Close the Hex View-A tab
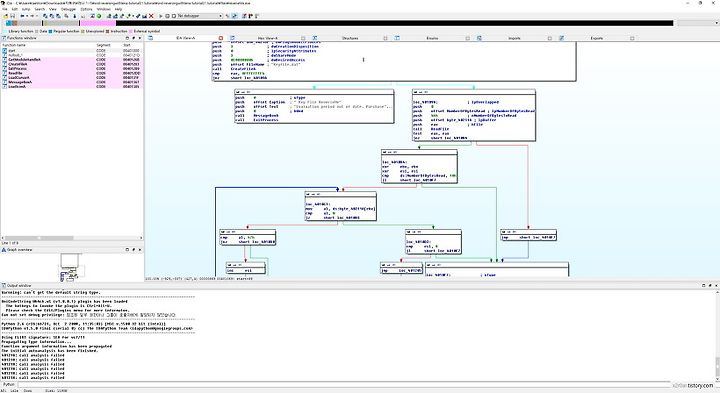The width and height of the screenshot is (720, 393). pyautogui.click(x=303, y=38)
